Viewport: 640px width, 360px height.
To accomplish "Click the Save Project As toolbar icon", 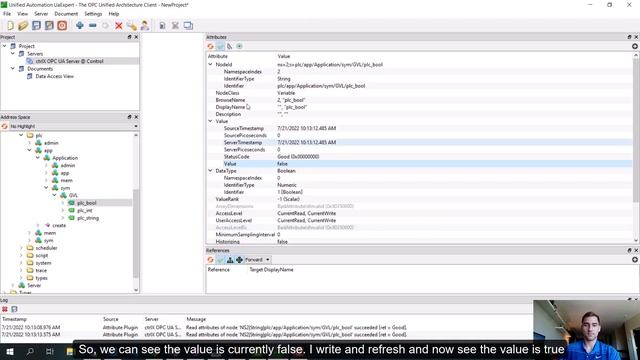I will (49, 25).
